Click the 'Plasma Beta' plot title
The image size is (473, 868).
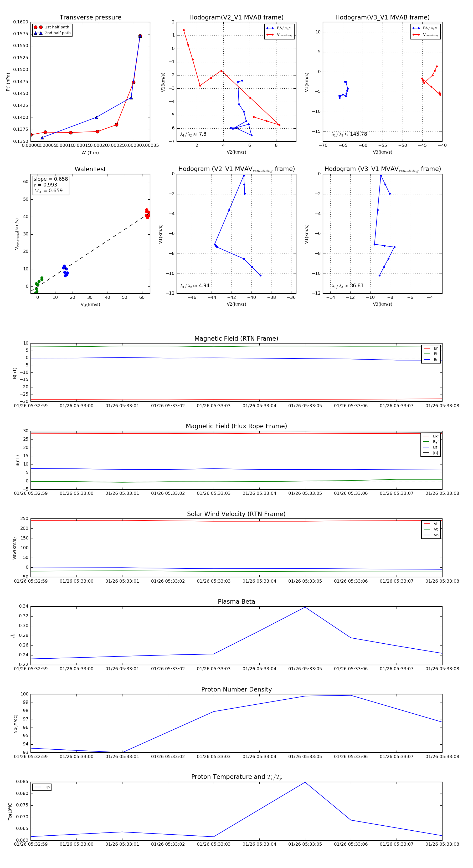(236, 602)
